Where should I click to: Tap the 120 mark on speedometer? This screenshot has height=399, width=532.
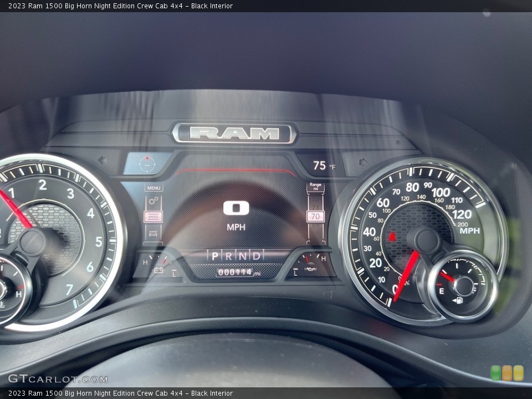pyautogui.click(x=462, y=214)
